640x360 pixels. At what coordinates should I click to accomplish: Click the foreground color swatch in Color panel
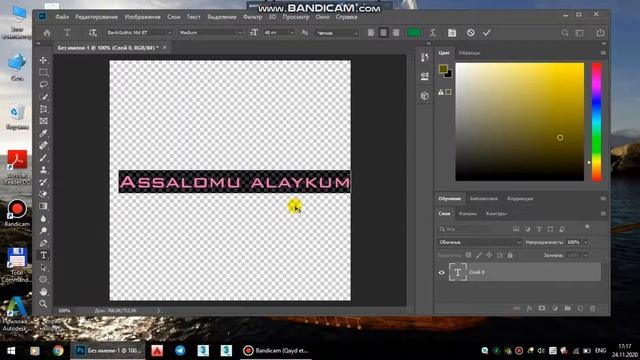click(443, 69)
